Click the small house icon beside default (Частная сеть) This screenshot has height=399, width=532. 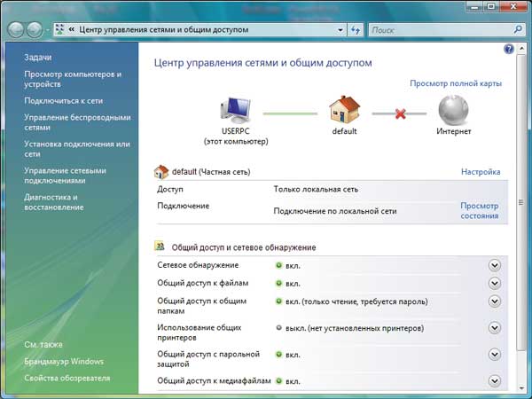click(160, 172)
